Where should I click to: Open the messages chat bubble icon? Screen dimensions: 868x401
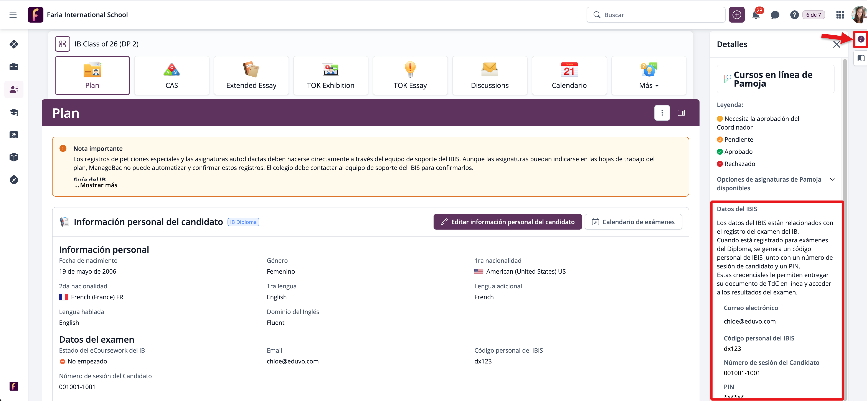click(775, 15)
